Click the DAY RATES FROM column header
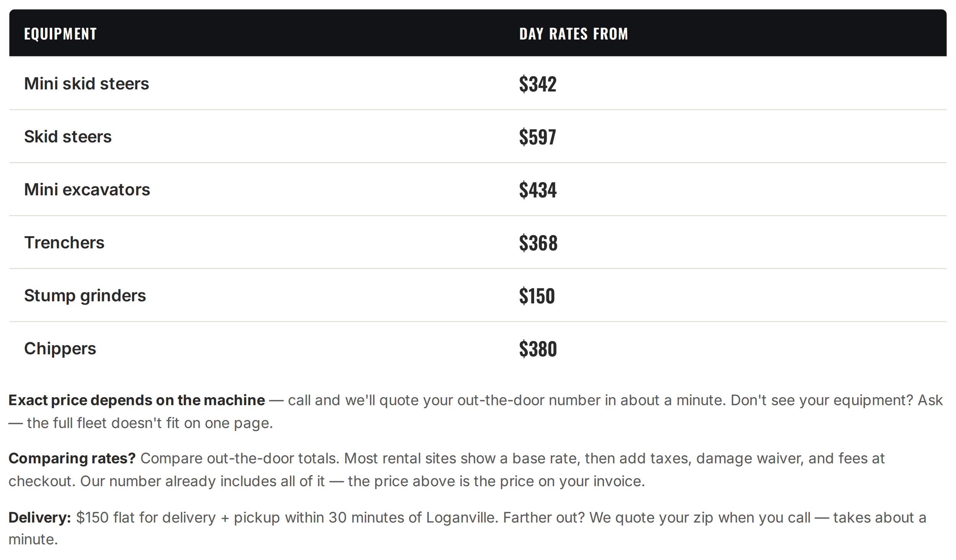The width and height of the screenshot is (956, 560). [573, 34]
